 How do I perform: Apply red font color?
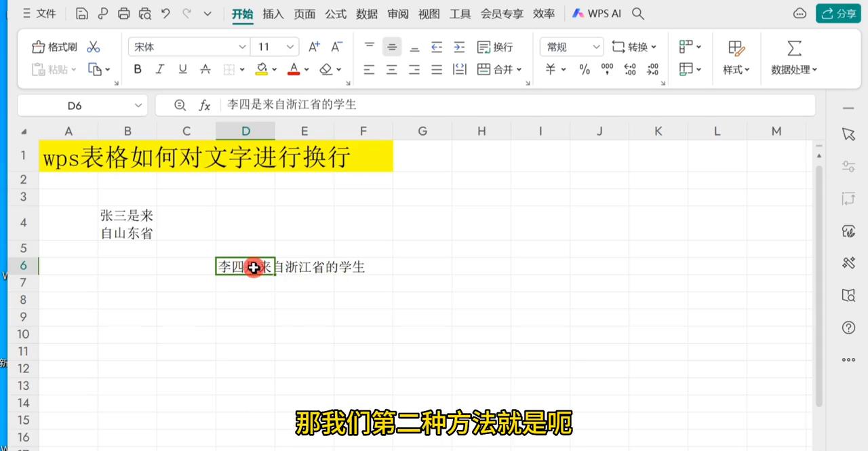pos(294,69)
